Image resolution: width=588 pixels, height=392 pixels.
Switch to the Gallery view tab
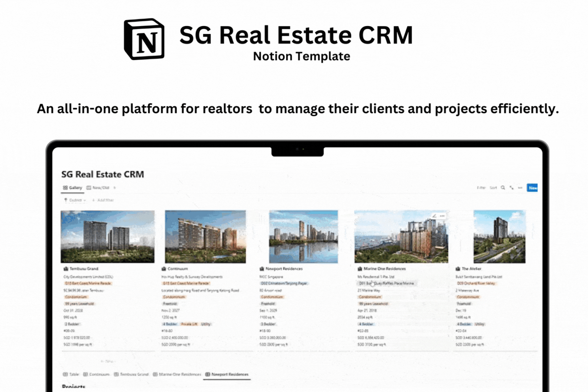pos(72,188)
